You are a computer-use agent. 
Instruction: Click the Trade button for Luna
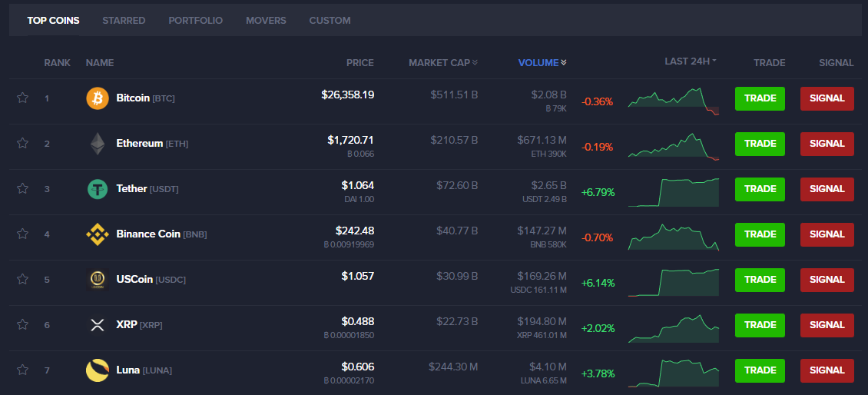click(760, 370)
